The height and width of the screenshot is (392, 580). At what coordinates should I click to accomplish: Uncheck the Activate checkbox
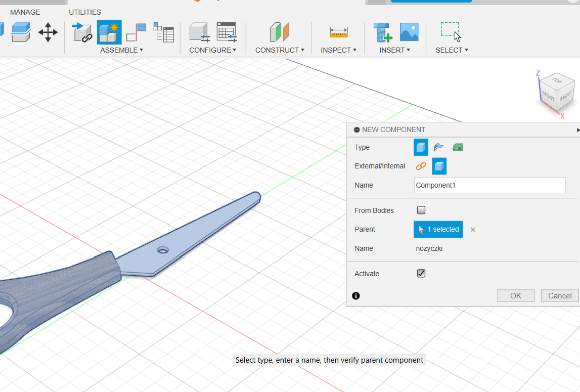pos(421,274)
